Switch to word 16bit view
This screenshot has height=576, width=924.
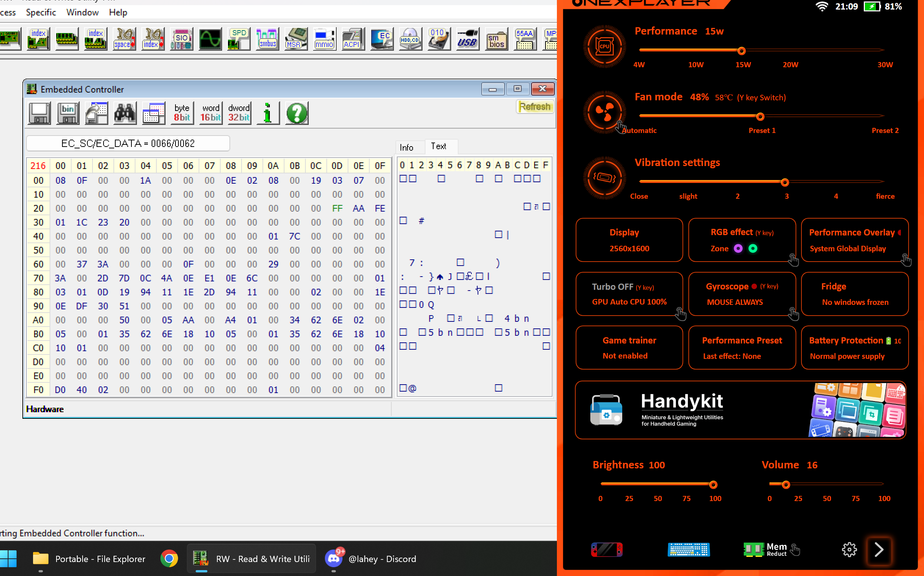coord(211,113)
